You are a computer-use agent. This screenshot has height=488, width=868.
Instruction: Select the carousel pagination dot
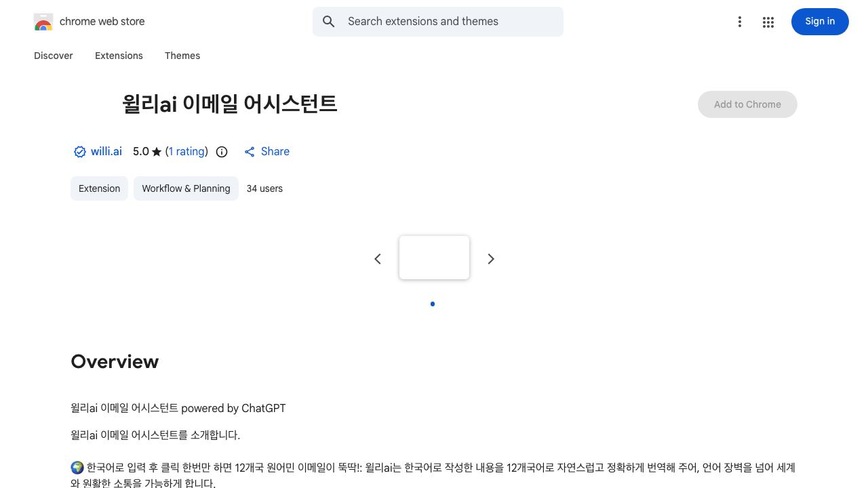click(x=433, y=304)
